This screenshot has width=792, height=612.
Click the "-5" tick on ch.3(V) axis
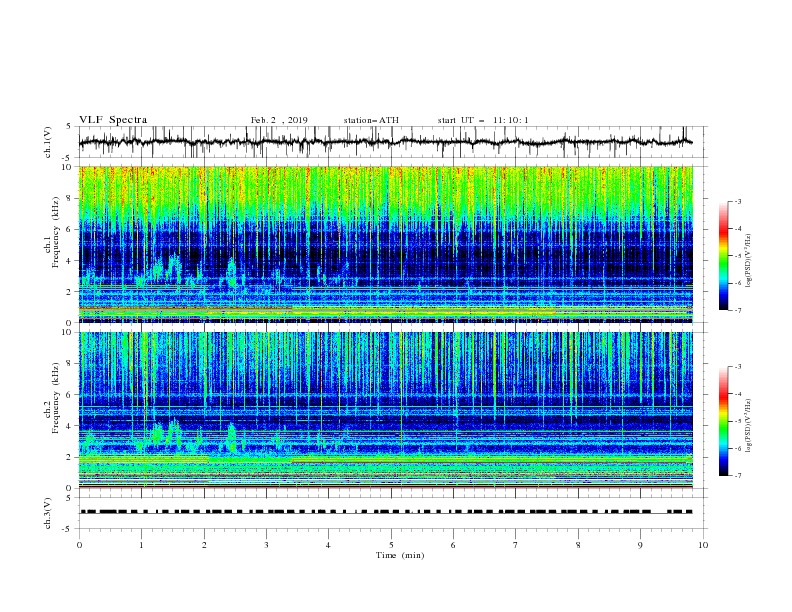[x=68, y=529]
